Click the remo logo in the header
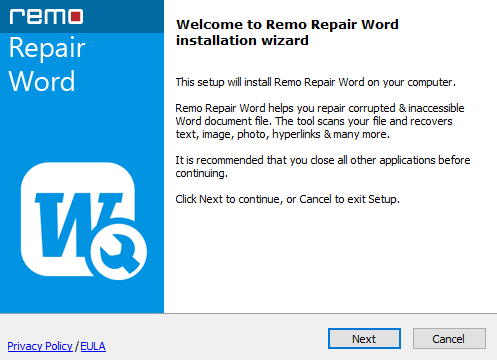Viewport: 497px width, 360px height. click(46, 17)
